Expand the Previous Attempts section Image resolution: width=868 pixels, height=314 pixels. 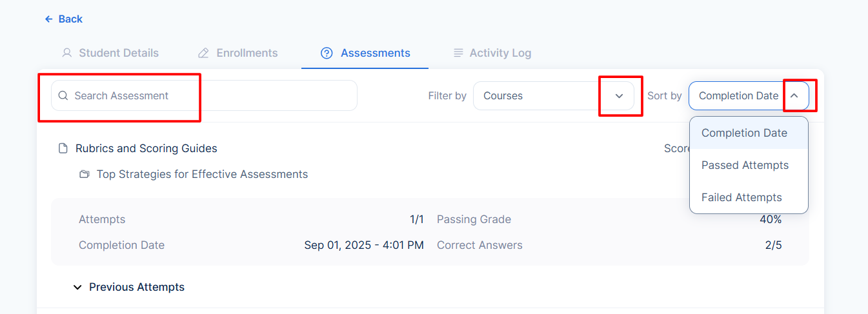(129, 287)
